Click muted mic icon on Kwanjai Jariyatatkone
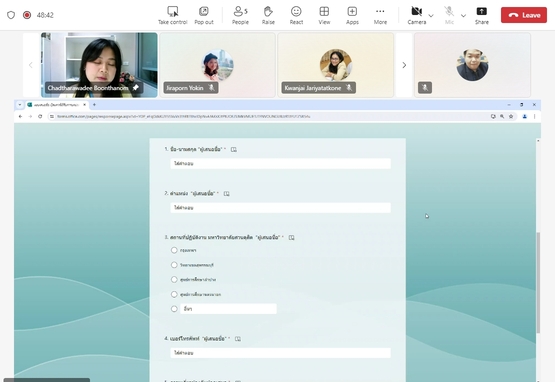 [349, 87]
